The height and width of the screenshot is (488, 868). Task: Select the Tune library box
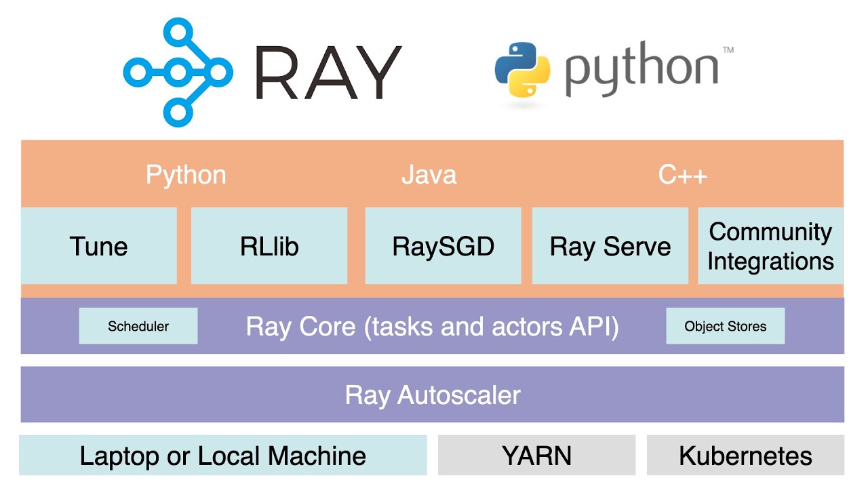[99, 245]
